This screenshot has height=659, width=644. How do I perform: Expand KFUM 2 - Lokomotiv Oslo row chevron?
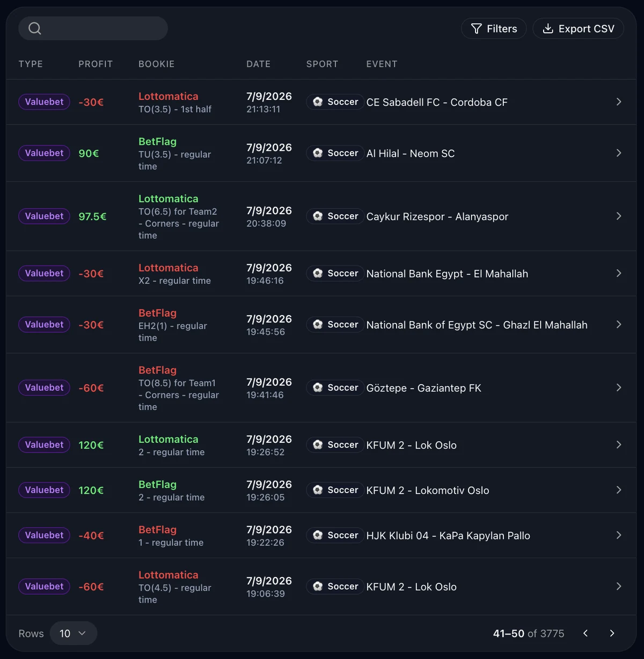pos(619,490)
